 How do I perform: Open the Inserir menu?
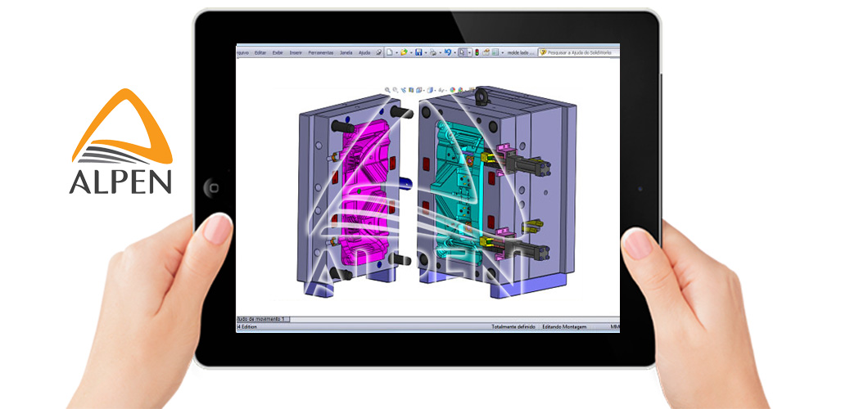click(296, 52)
